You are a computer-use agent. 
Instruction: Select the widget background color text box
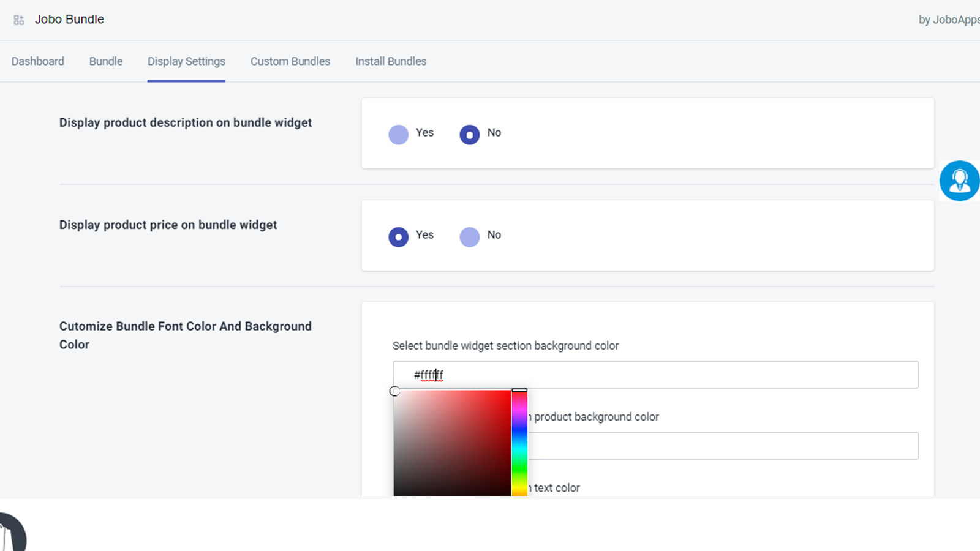pyautogui.click(x=655, y=375)
